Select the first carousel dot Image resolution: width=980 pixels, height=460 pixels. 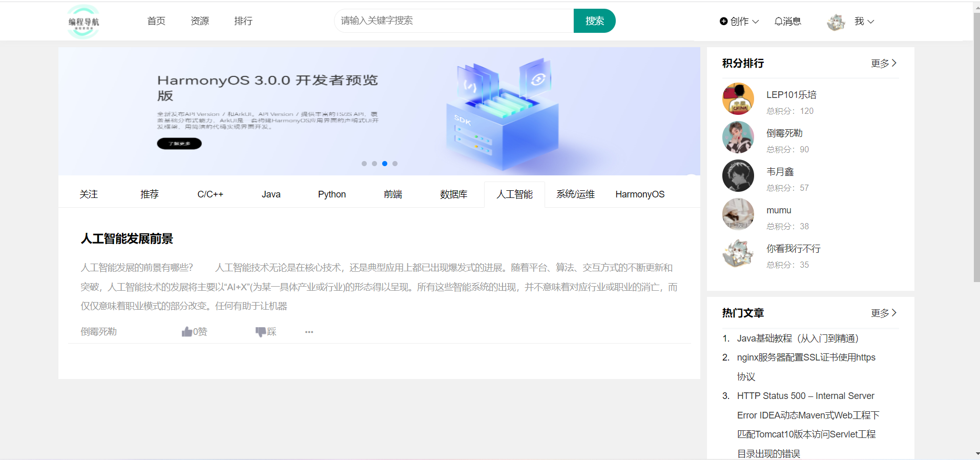[x=364, y=164]
